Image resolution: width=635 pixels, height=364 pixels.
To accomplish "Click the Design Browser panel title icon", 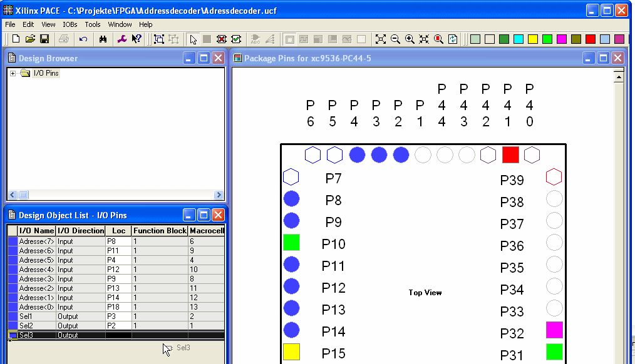I will coord(12,58).
